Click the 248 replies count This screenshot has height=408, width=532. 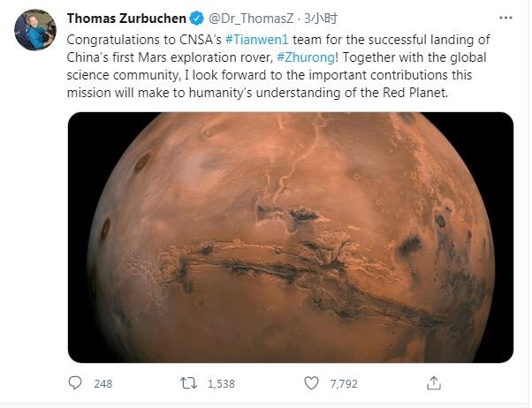103,384
